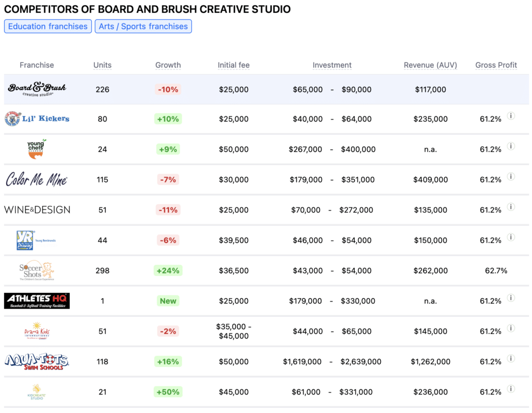The height and width of the screenshot is (413, 532).
Task: Click the $236,000 revenue value
Action: point(430,392)
